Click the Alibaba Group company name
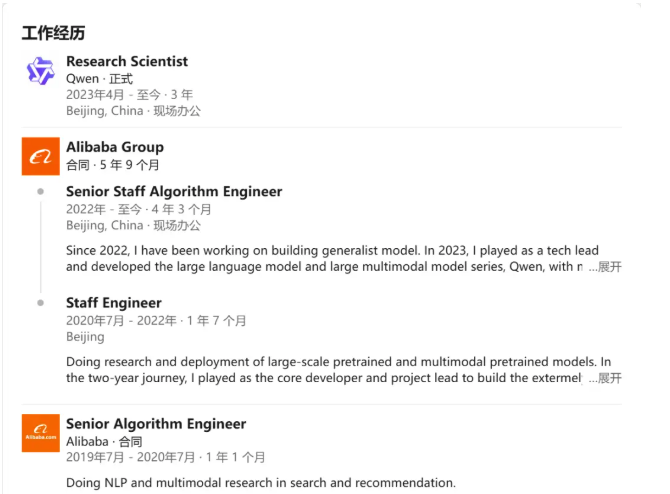Viewport: 670px width, 494px height. pos(115,147)
